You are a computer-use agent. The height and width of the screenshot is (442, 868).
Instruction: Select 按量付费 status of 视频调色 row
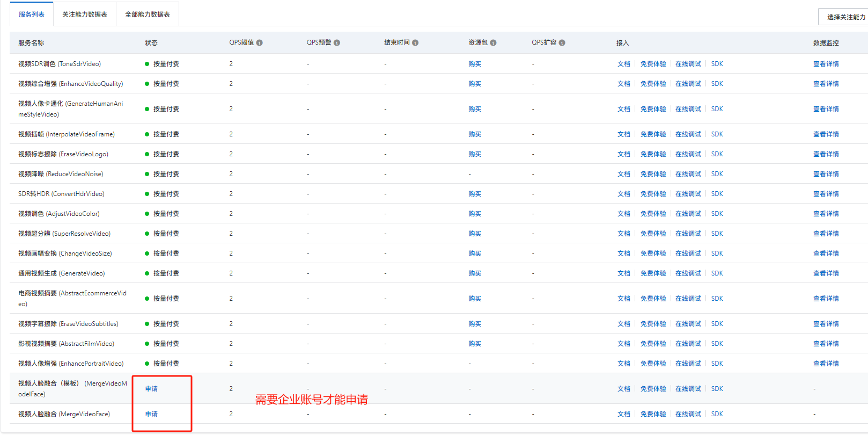162,214
